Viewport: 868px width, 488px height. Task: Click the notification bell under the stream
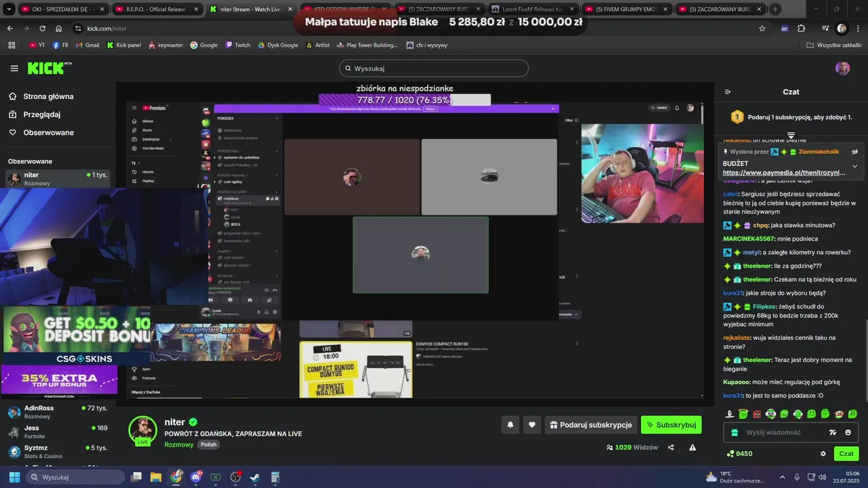[x=510, y=425]
